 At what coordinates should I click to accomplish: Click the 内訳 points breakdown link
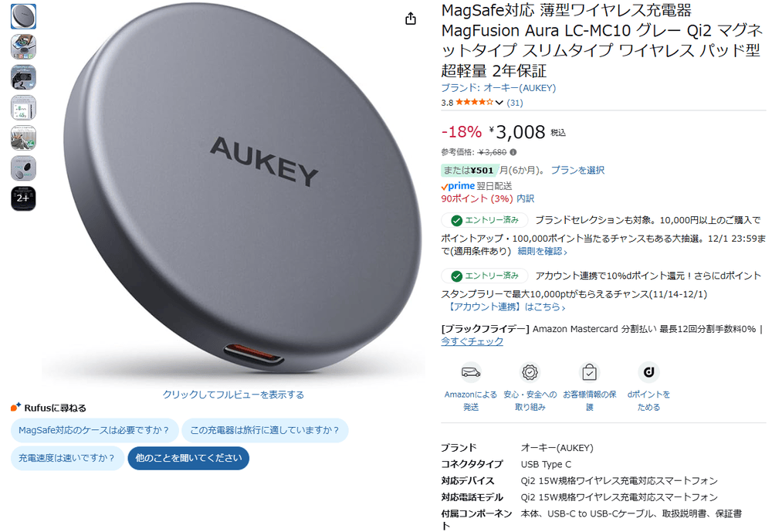pos(525,198)
